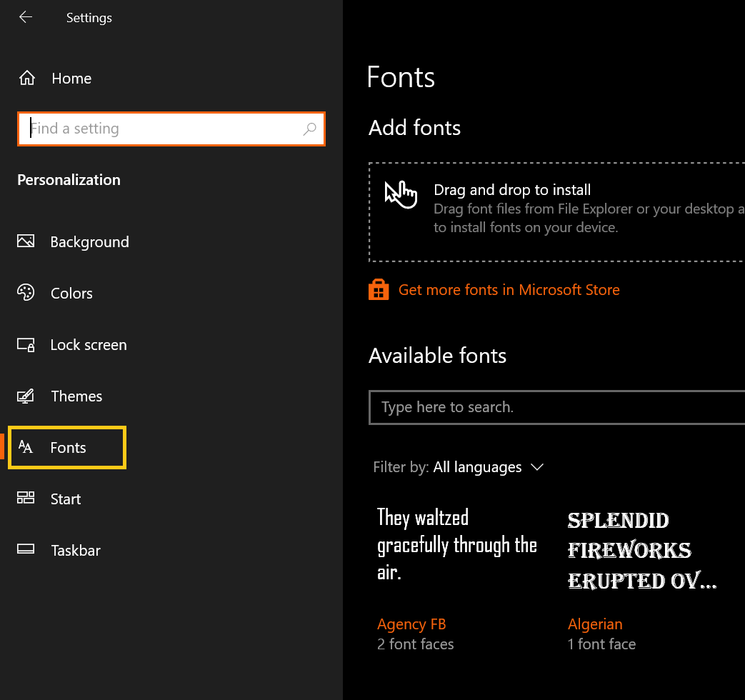Click the Microsoft Store shopping bag icon
This screenshot has width=745, height=700.
(x=378, y=289)
